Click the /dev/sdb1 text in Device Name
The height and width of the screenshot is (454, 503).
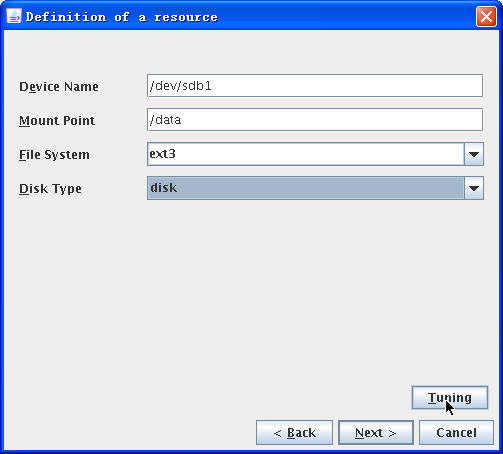[180, 86]
